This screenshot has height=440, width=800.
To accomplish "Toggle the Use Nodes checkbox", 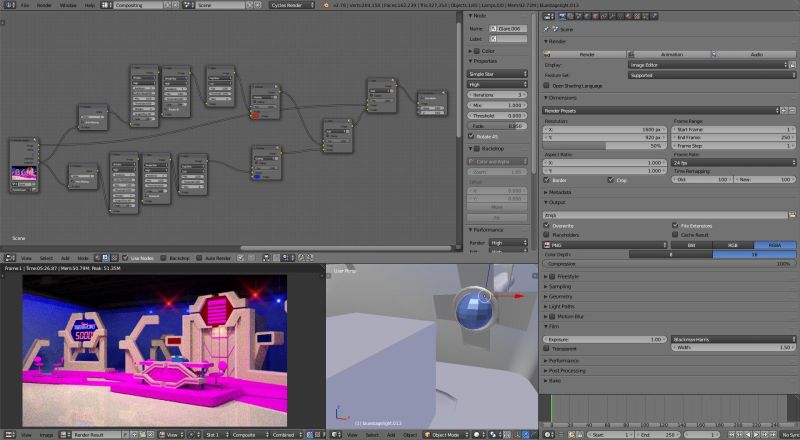I will click(x=125, y=258).
